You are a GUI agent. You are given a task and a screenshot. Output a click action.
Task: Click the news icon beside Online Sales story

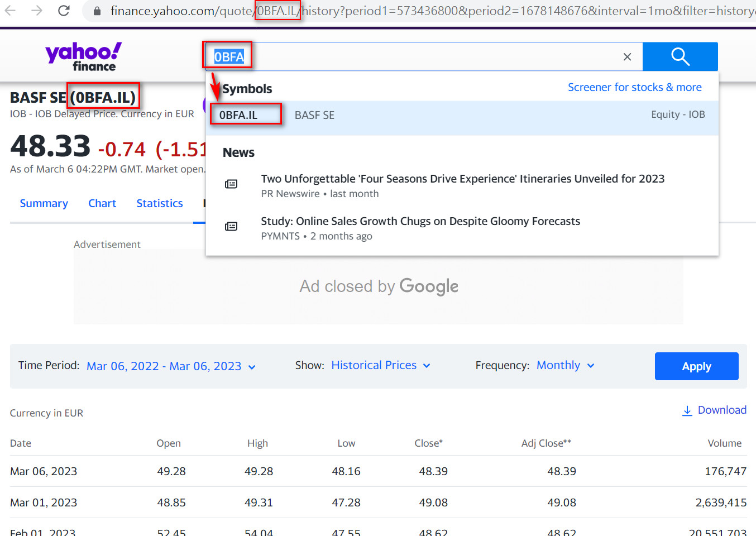pyautogui.click(x=231, y=227)
